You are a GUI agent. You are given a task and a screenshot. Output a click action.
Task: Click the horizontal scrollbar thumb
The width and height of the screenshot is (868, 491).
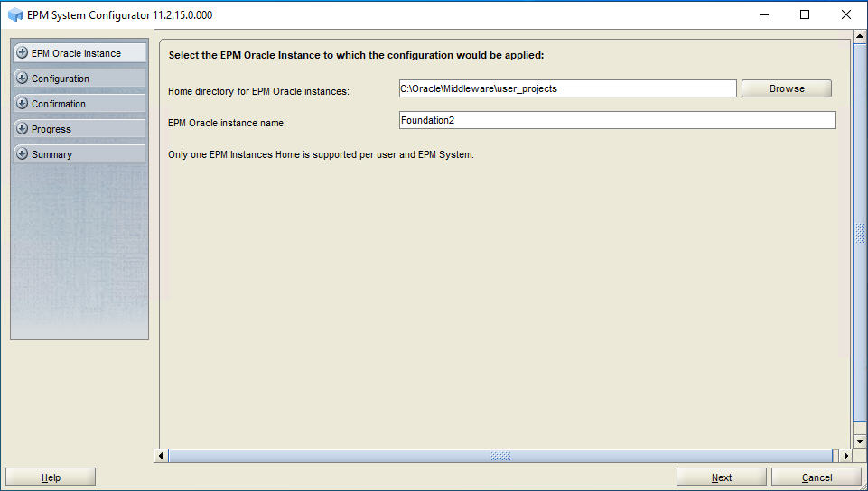click(499, 456)
